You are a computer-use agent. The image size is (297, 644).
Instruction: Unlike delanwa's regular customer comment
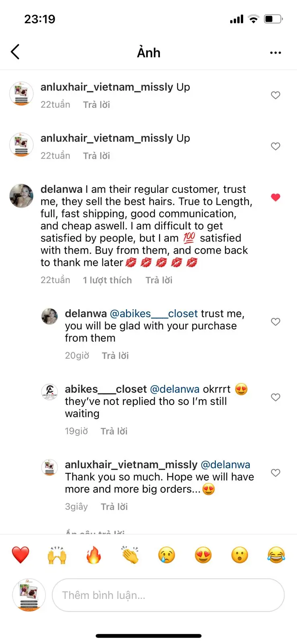[275, 197]
